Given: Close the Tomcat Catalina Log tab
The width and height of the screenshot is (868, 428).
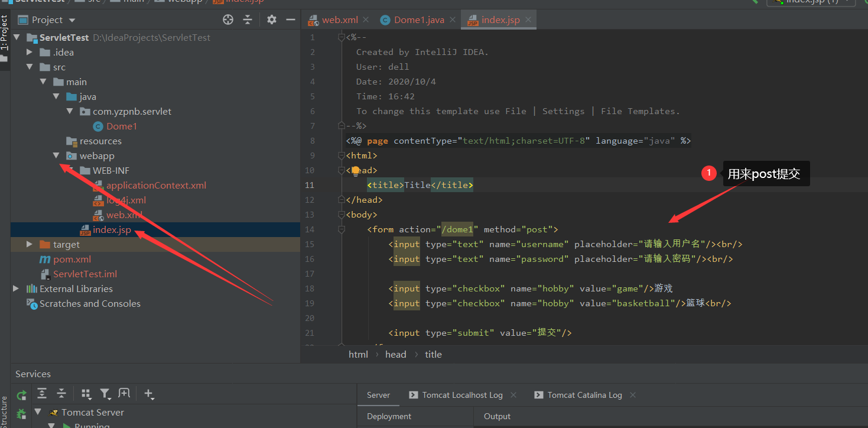Looking at the screenshot, I should coord(633,395).
